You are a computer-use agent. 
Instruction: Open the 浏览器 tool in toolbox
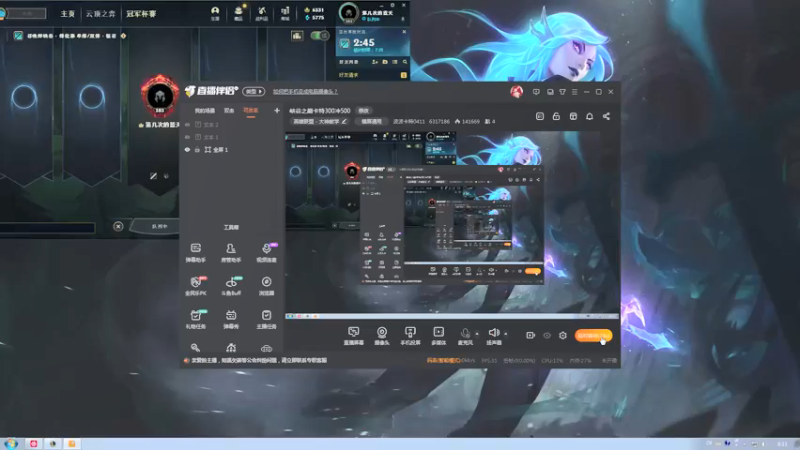[266, 286]
